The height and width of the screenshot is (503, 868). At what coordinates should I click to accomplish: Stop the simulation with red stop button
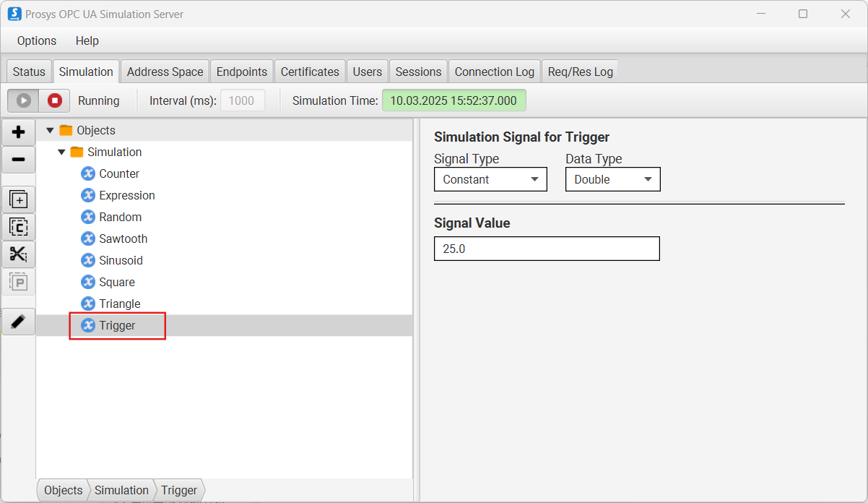click(x=55, y=100)
